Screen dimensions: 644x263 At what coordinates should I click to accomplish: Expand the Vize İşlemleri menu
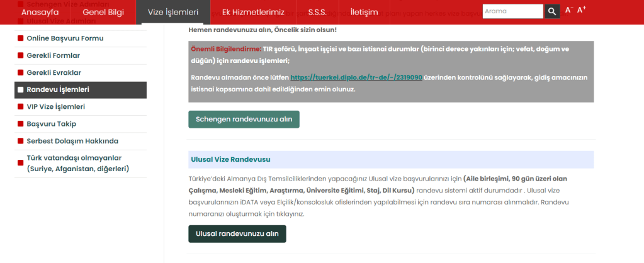(x=173, y=12)
